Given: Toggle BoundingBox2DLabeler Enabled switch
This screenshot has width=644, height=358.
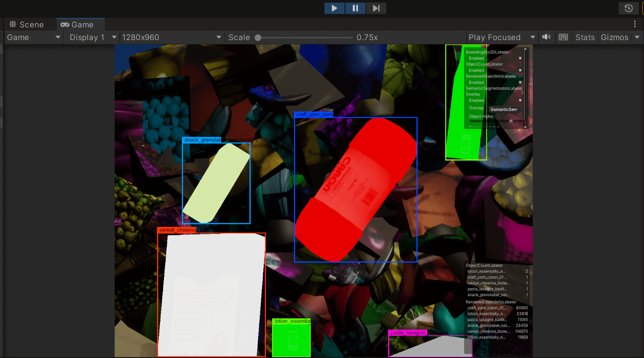Looking at the screenshot, I should (x=520, y=58).
